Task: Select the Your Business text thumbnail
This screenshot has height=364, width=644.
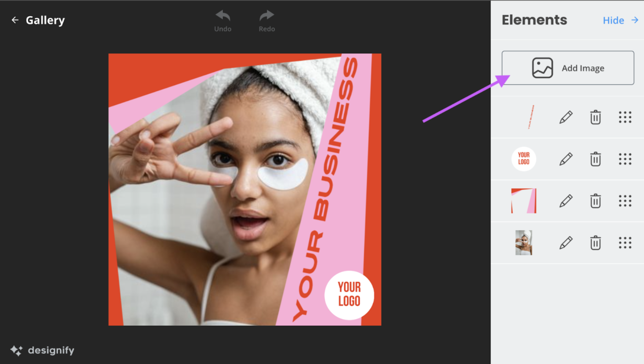Action: [x=531, y=117]
